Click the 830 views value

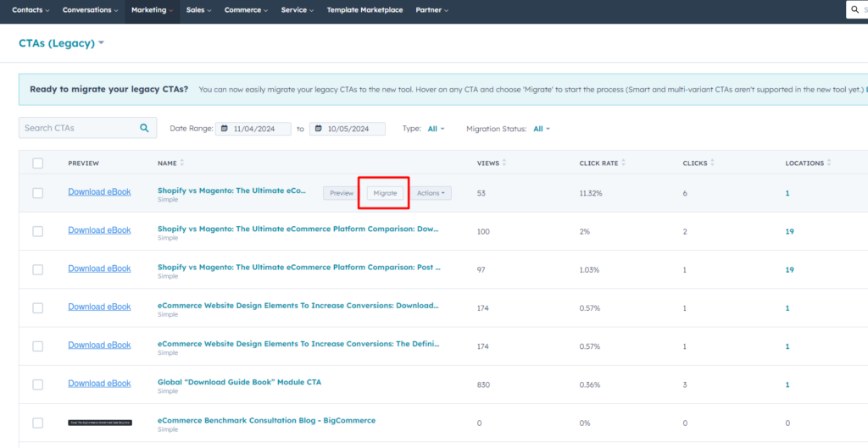coord(483,385)
